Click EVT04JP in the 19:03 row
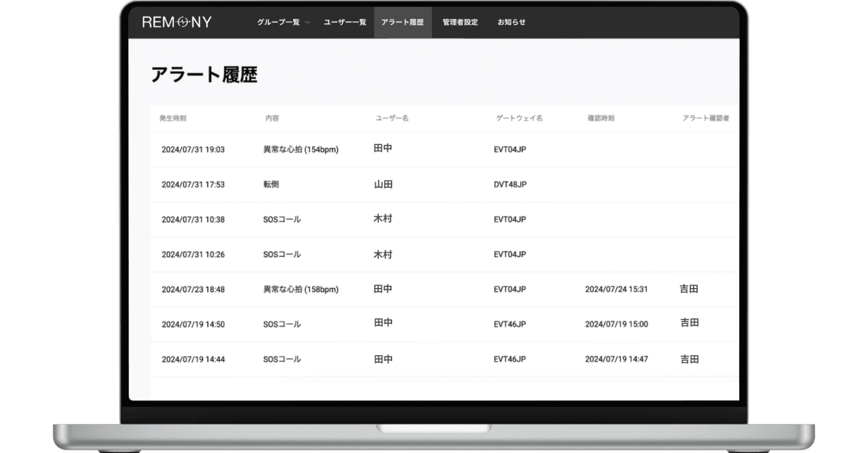The width and height of the screenshot is (868, 453). click(x=510, y=149)
